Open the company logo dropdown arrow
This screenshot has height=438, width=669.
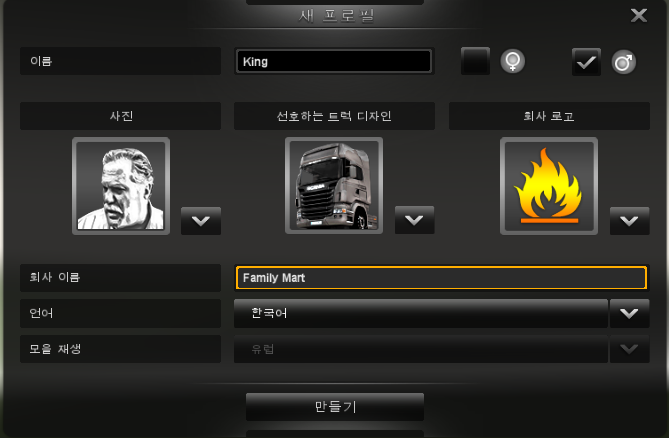click(x=629, y=220)
